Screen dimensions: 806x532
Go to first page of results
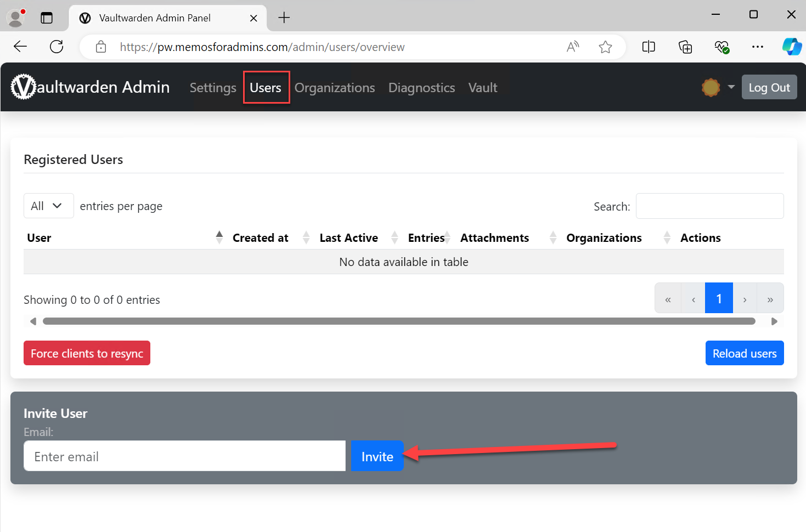point(668,299)
